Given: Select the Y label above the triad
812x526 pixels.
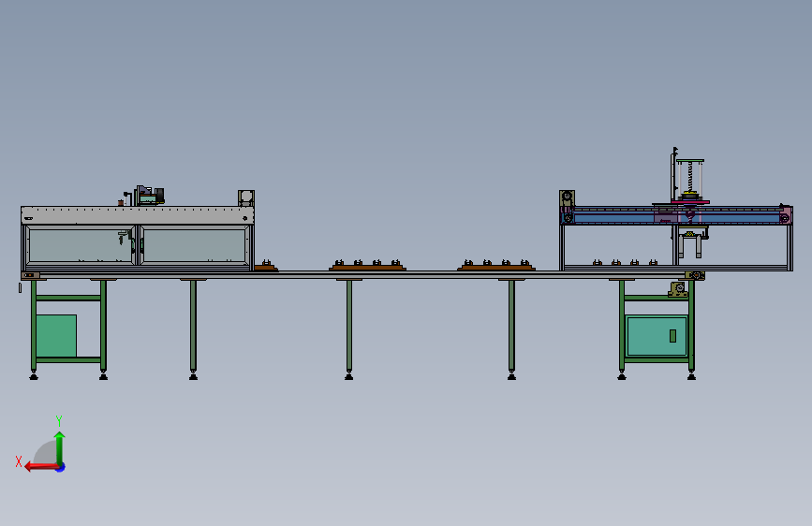Looking at the screenshot, I should (59, 420).
